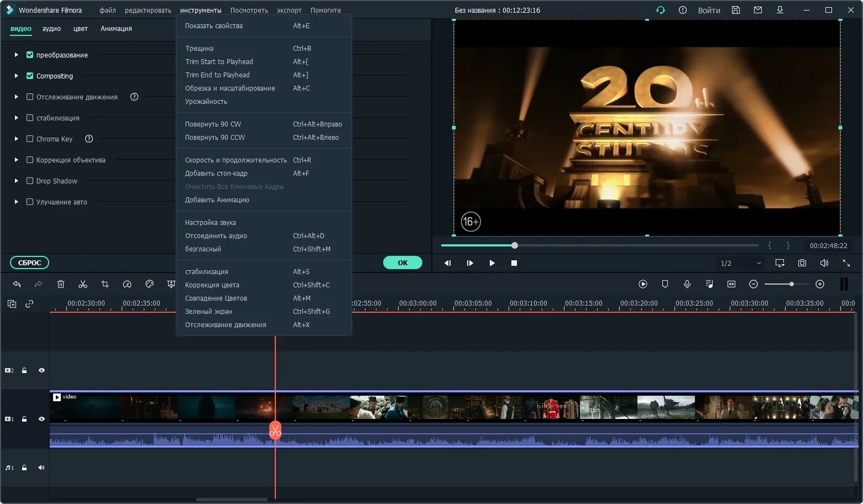Hide video track 1 with eye icon
The width and height of the screenshot is (863, 504).
pos(41,419)
